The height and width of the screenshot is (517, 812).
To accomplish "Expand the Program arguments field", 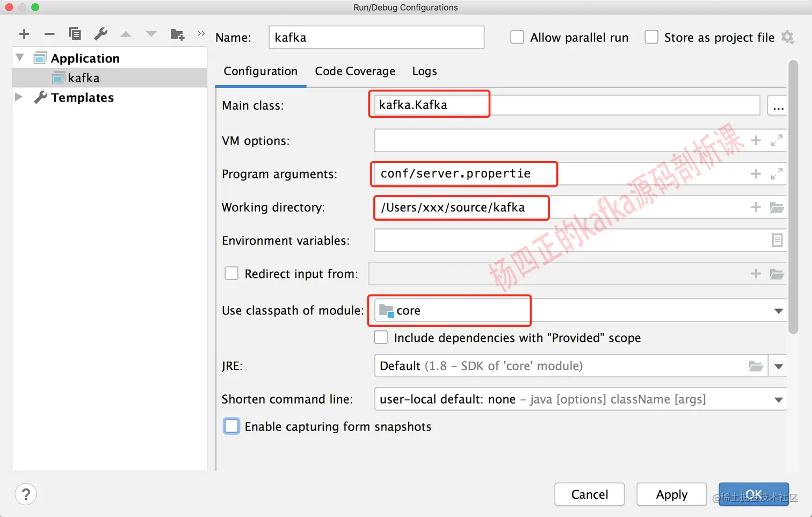I will point(777,174).
